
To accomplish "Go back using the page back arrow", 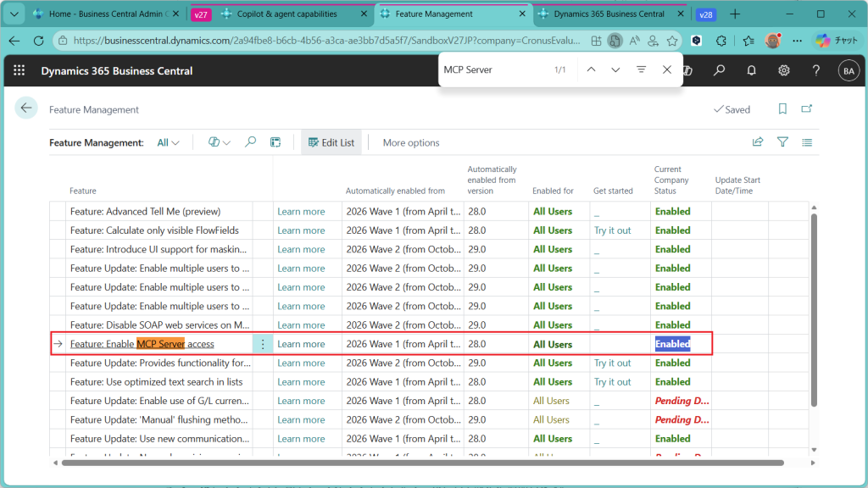I will (26, 108).
